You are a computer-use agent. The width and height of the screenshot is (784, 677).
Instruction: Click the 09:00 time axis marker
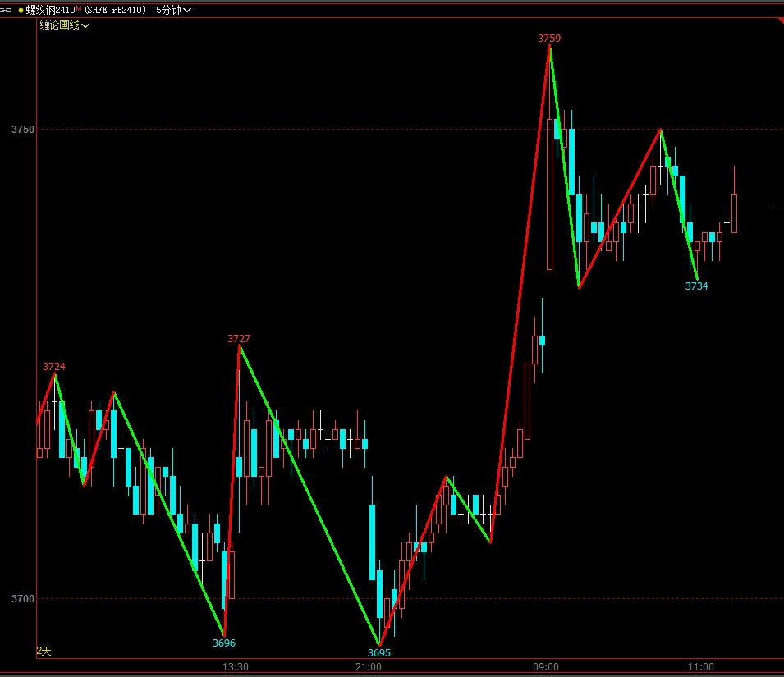[x=546, y=667]
